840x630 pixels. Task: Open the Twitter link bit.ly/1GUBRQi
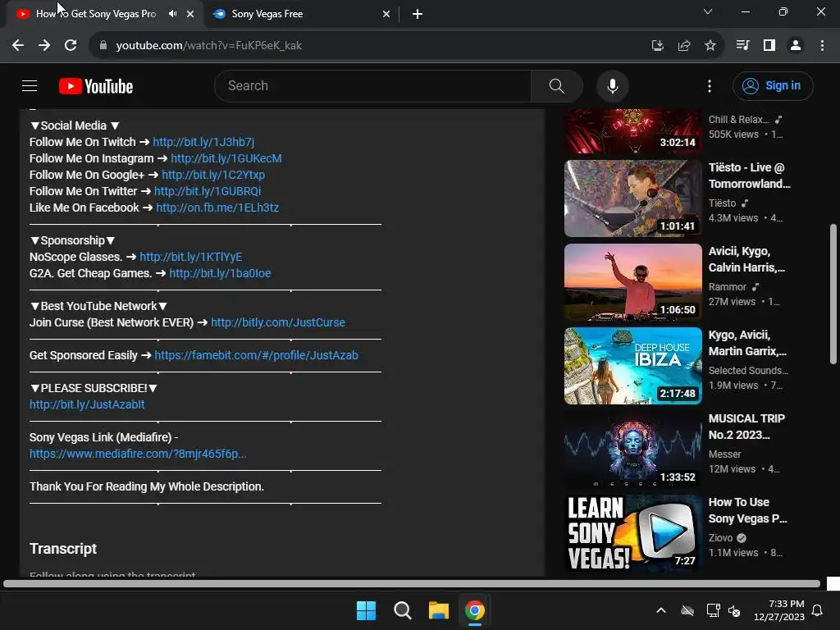tap(208, 191)
